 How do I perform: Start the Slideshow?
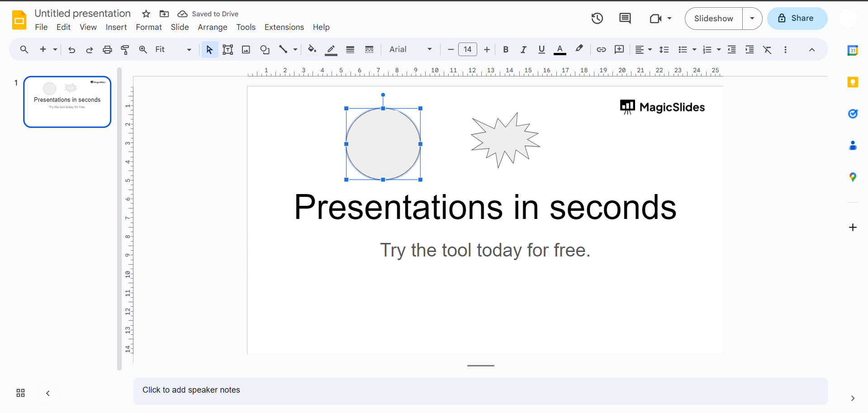click(713, 19)
